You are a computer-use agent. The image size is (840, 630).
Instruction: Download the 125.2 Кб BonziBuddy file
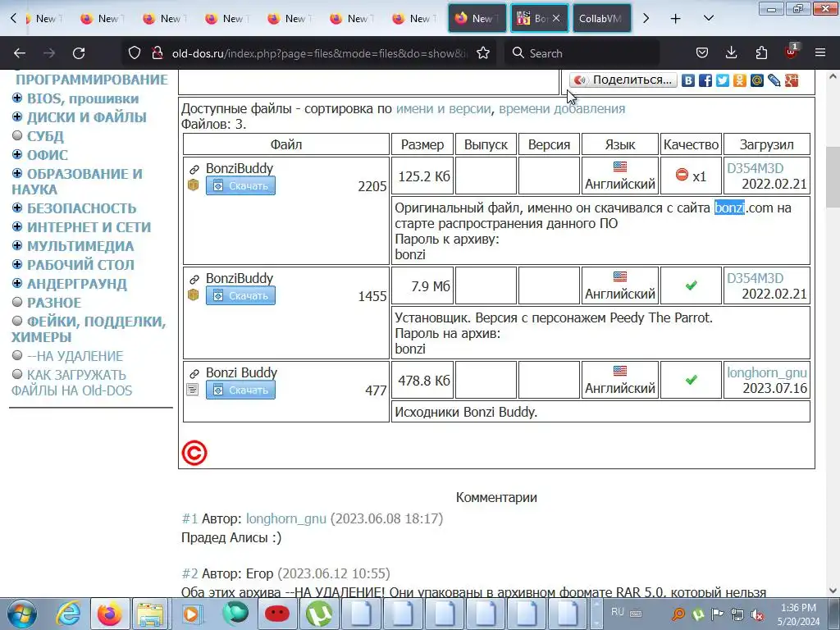click(240, 186)
